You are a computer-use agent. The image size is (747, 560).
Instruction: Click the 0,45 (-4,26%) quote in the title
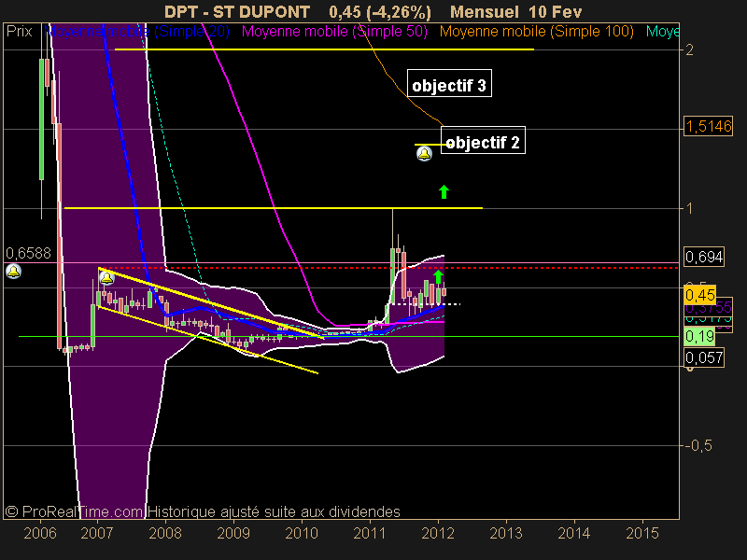pyautogui.click(x=380, y=11)
